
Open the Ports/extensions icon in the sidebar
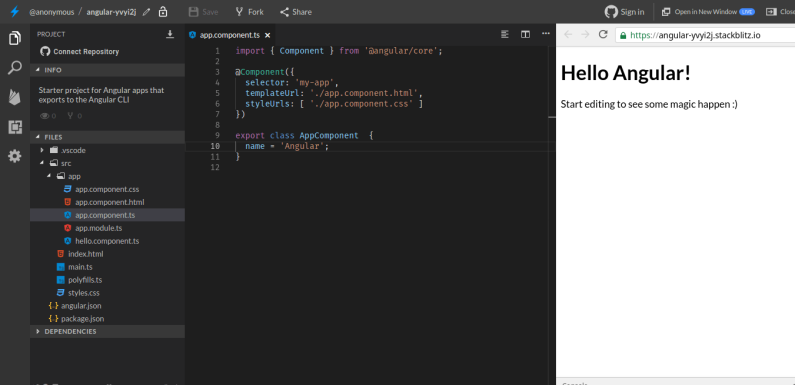(15, 127)
